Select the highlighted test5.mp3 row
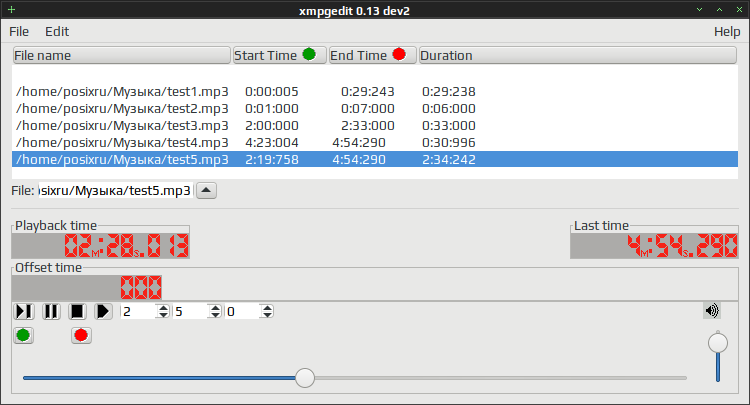This screenshot has width=750, height=405. pos(375,159)
